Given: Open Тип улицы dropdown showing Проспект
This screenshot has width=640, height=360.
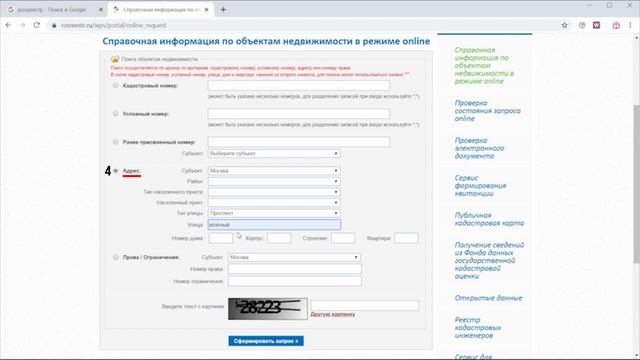Looking at the screenshot, I should [274, 213].
